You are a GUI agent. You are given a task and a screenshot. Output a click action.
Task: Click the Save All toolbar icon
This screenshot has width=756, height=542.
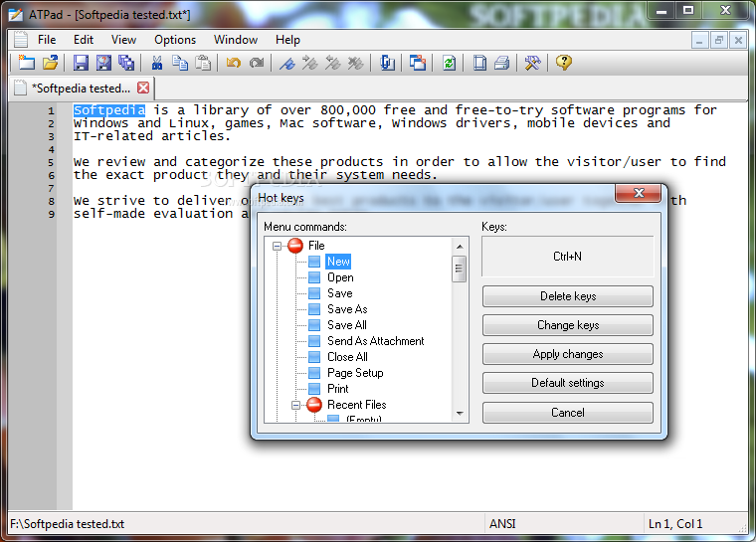tap(126, 63)
